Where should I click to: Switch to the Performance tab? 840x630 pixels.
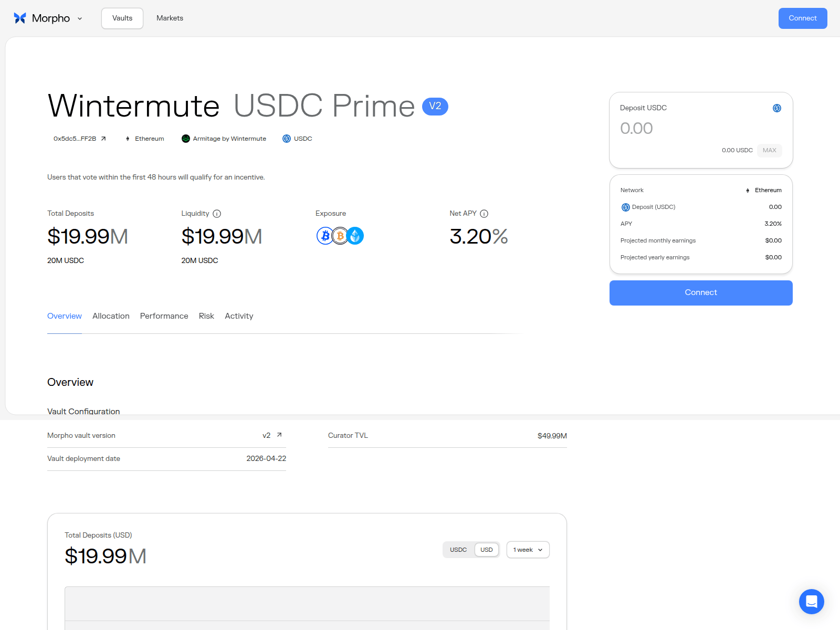coord(164,316)
